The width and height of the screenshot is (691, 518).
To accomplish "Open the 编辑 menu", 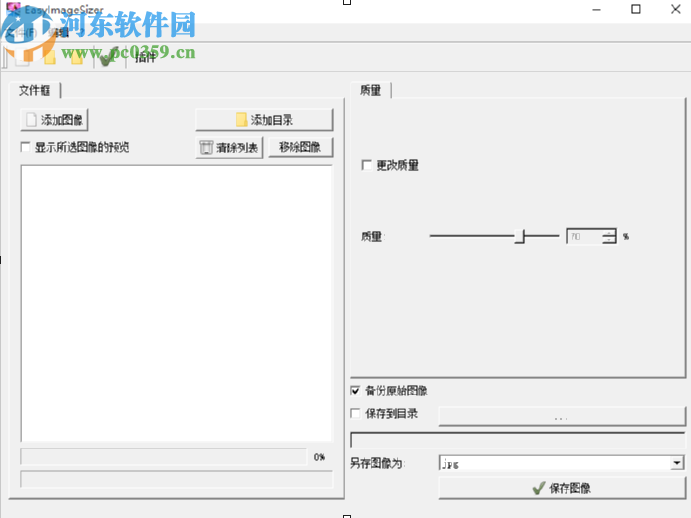I will [58, 32].
